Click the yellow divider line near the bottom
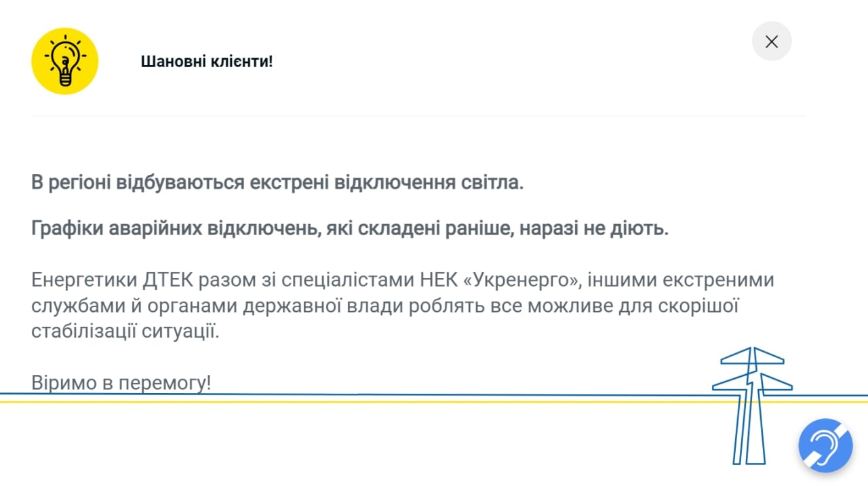 click(339, 402)
